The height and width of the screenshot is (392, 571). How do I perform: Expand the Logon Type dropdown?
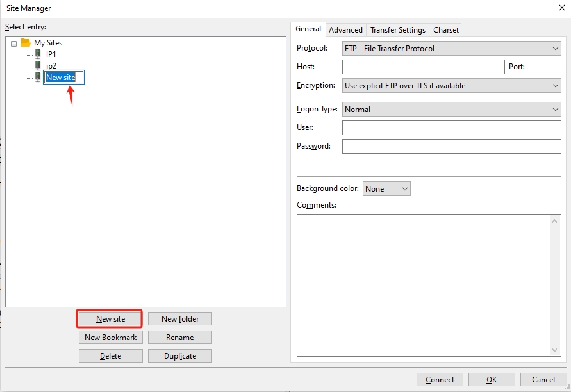[x=451, y=110]
